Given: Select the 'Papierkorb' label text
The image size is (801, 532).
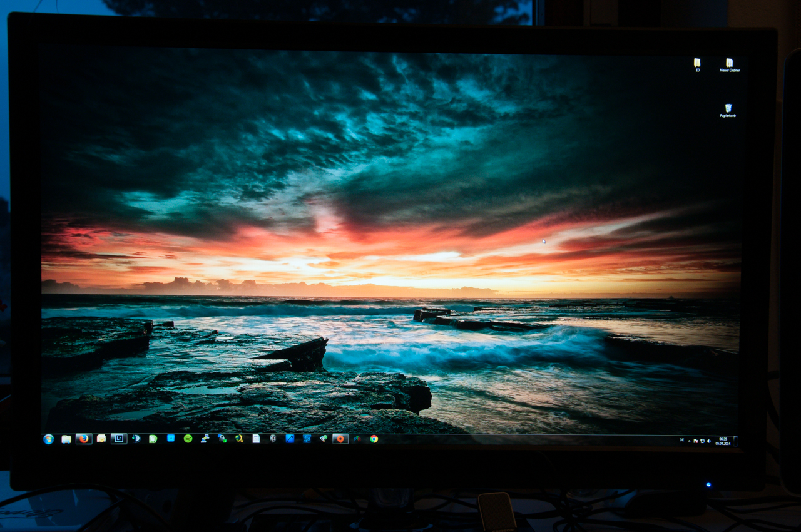Looking at the screenshot, I should (x=728, y=116).
